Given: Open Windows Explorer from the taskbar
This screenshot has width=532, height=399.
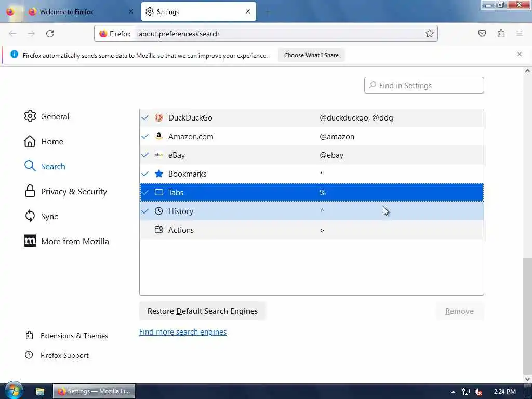Looking at the screenshot, I should pos(40,391).
